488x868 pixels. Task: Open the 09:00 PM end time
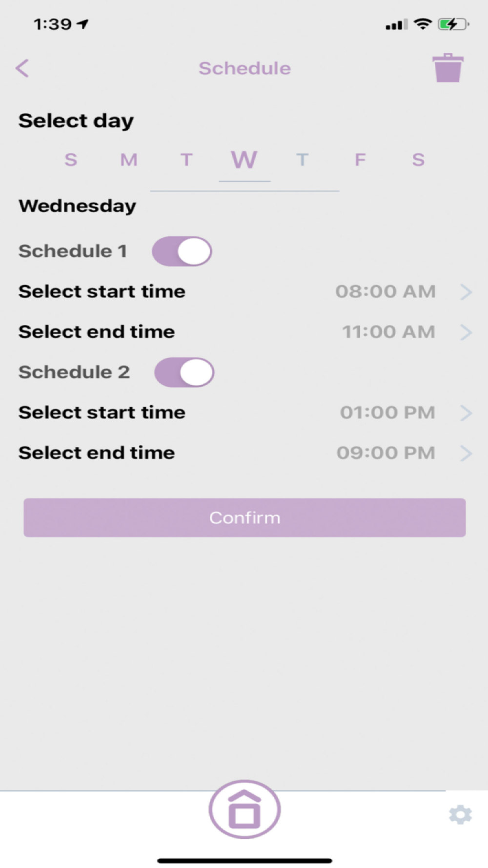point(386,453)
